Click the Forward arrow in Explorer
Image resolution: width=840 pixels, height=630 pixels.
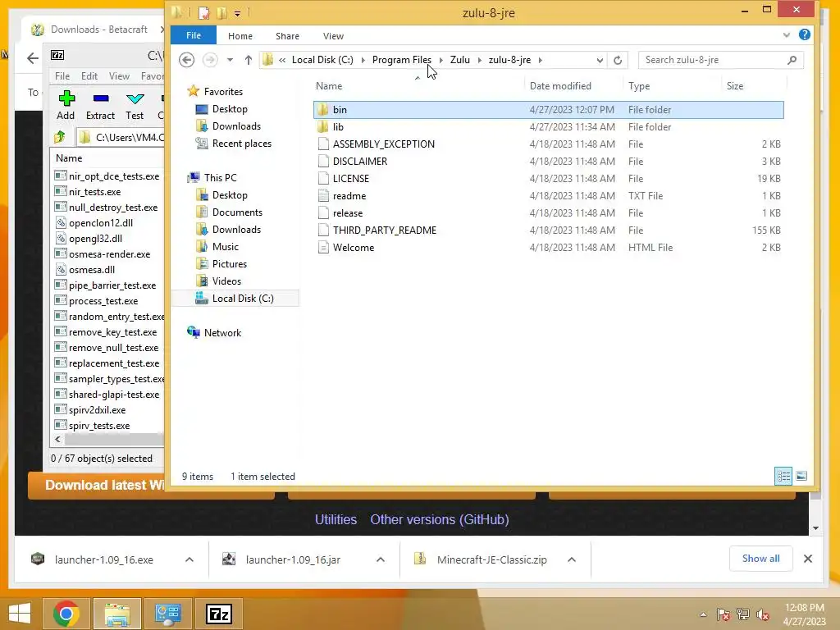coord(210,59)
